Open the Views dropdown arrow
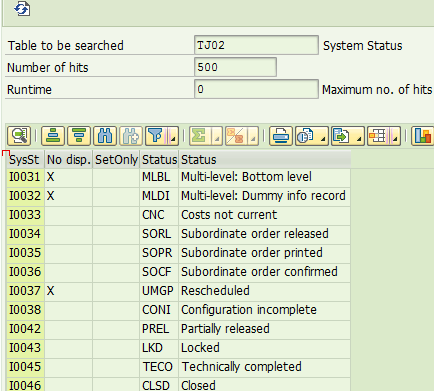The height and width of the screenshot is (391, 434). (323, 136)
